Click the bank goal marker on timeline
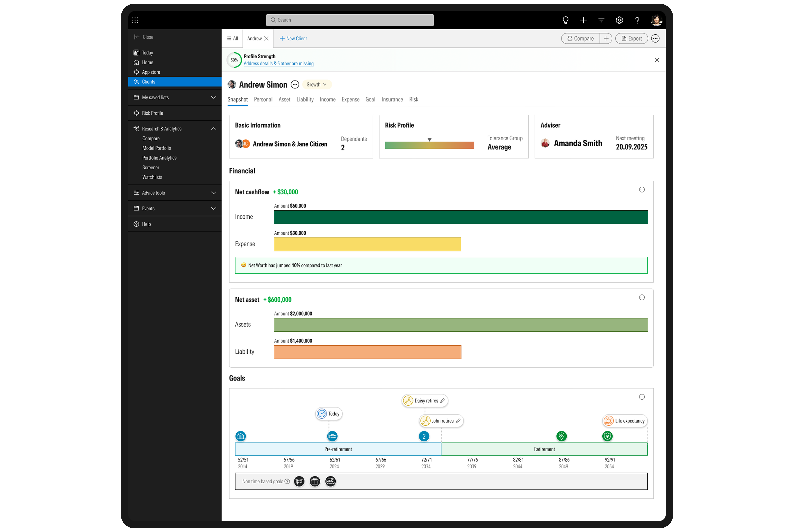Viewport: 794px width, 532px height. (x=241, y=436)
